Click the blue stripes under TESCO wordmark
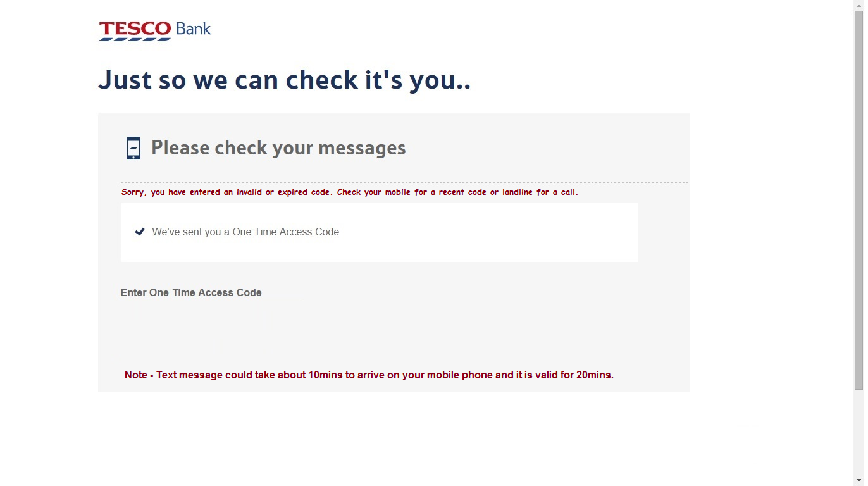The height and width of the screenshot is (486, 868). pyautogui.click(x=135, y=39)
